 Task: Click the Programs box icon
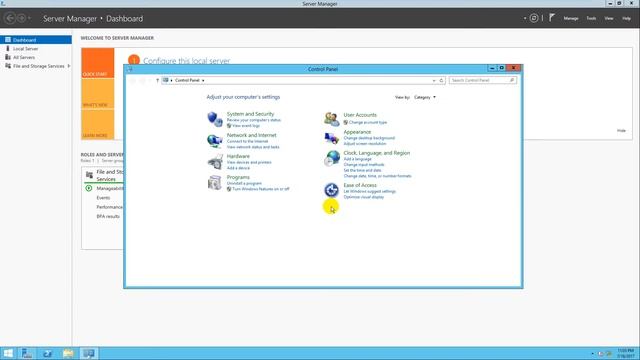tap(215, 182)
